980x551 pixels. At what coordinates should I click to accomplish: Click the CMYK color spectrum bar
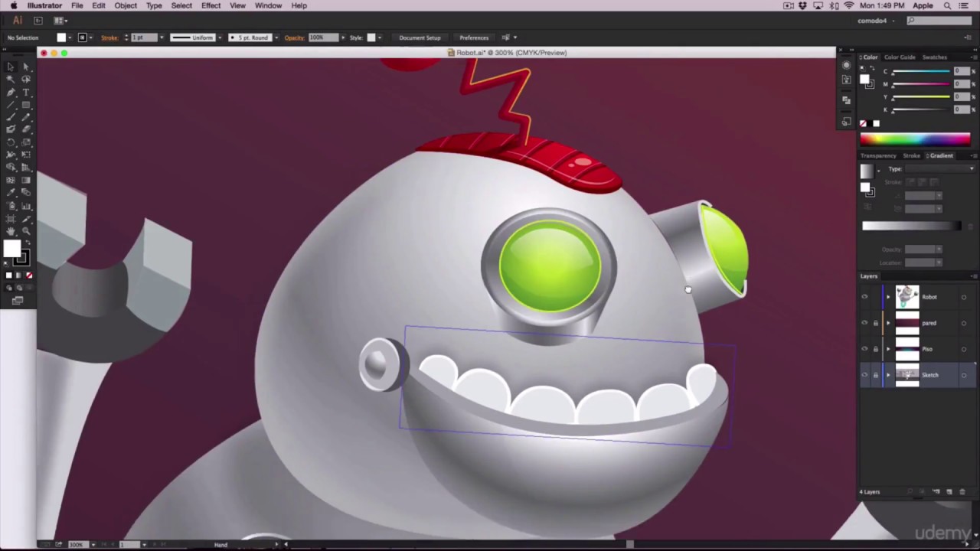point(915,139)
